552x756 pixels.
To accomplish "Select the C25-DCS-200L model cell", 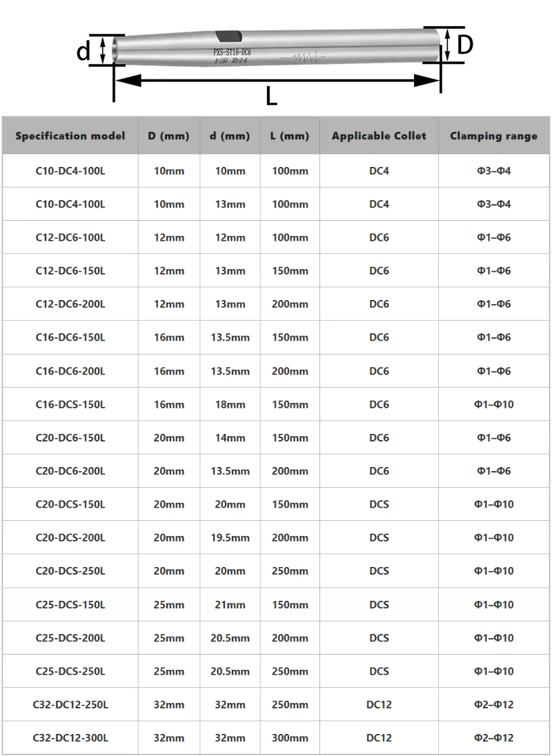I will [x=70, y=638].
